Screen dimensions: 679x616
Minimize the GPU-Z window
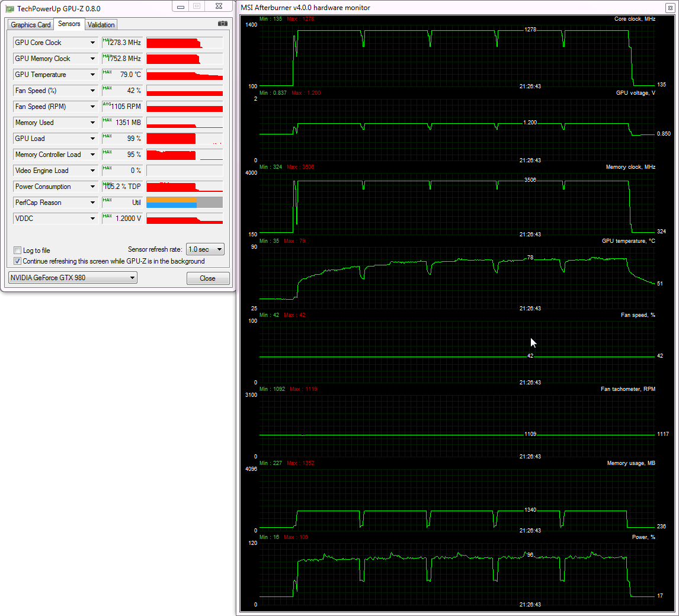tap(181, 7)
